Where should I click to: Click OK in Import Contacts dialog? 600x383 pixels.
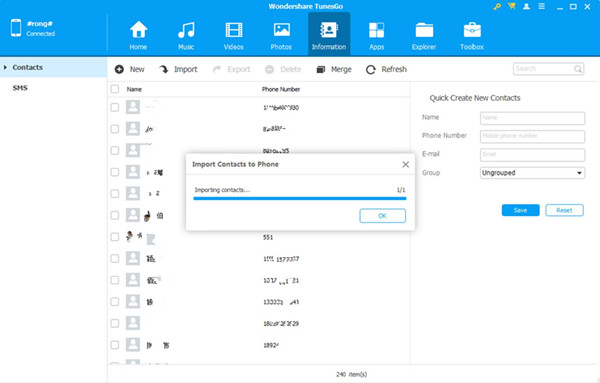[382, 216]
